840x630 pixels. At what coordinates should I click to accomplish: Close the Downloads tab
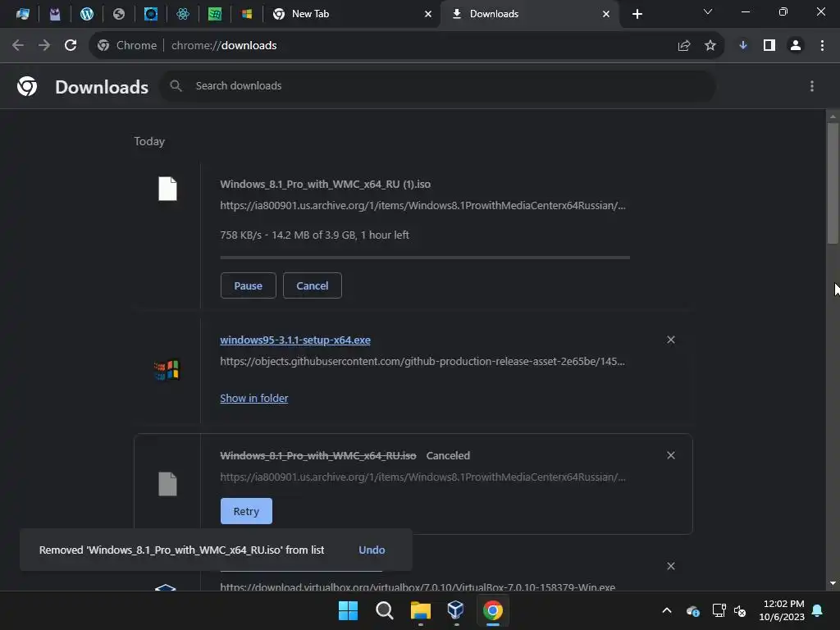click(x=606, y=14)
